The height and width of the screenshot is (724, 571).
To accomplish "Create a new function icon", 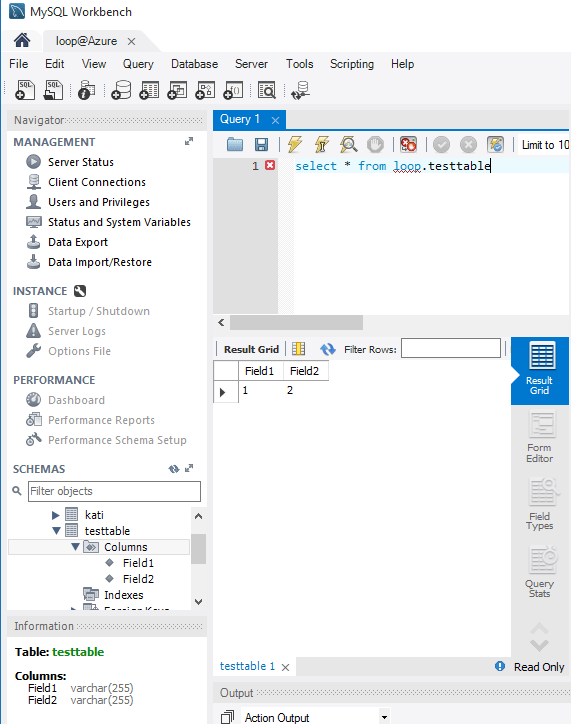I will click(x=233, y=90).
